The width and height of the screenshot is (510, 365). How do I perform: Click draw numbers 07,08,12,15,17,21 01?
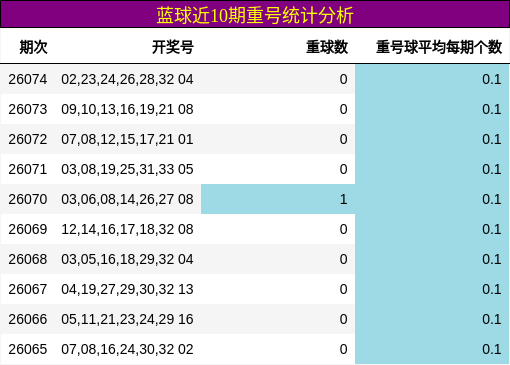pos(127,139)
